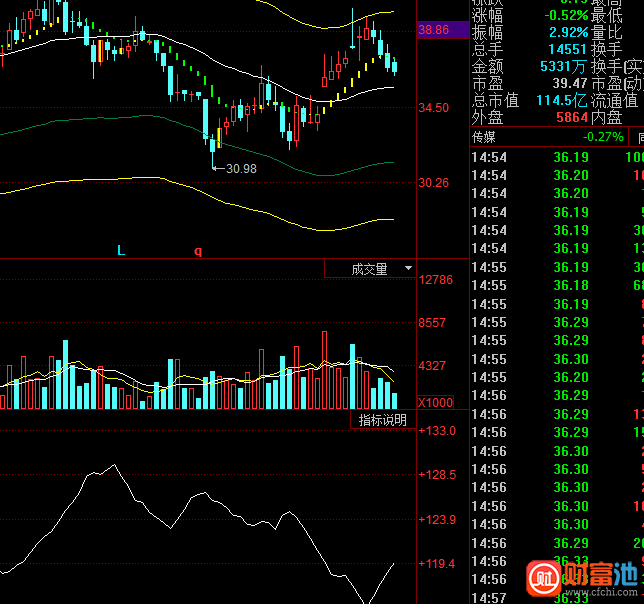The image size is (644, 604).
Task: Select the highlighted 38.86 price label
Action: point(443,30)
